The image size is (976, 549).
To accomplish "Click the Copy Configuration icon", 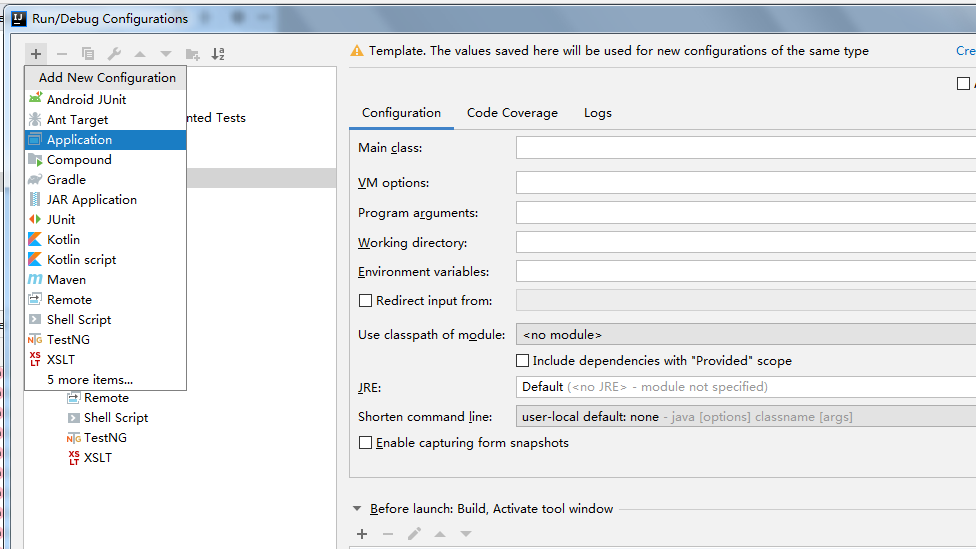I will [x=88, y=54].
